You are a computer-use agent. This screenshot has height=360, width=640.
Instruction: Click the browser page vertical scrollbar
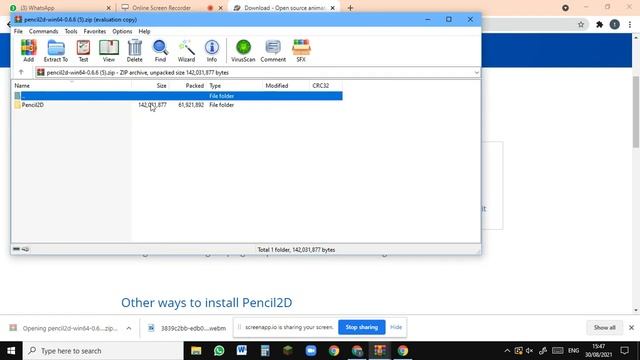click(x=636, y=112)
